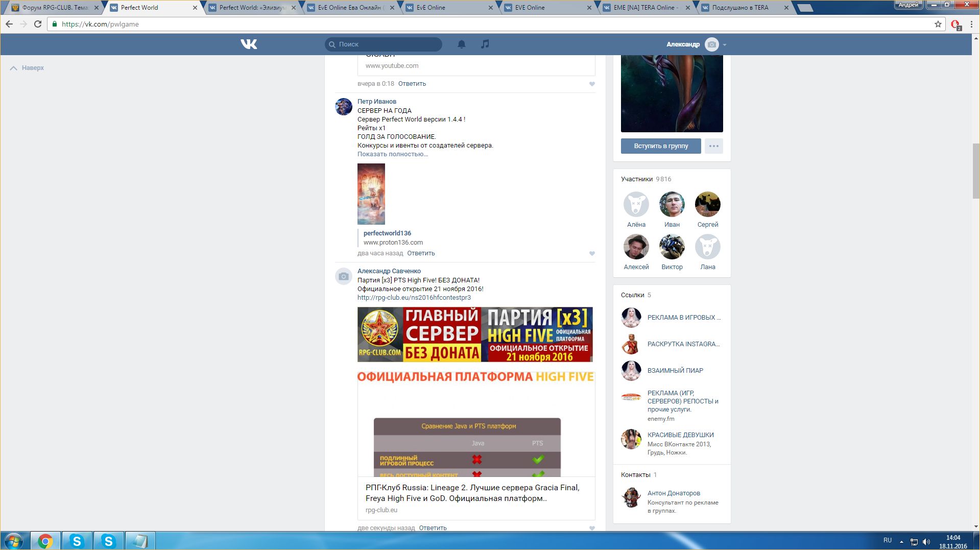
Task: Click Ответить under the две секунды назад post
Action: point(433,528)
